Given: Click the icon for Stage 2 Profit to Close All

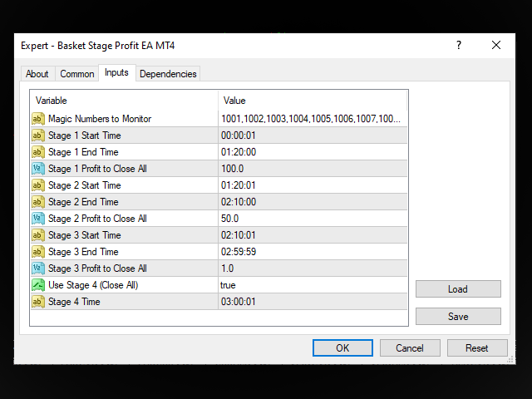Looking at the screenshot, I should (x=37, y=219).
